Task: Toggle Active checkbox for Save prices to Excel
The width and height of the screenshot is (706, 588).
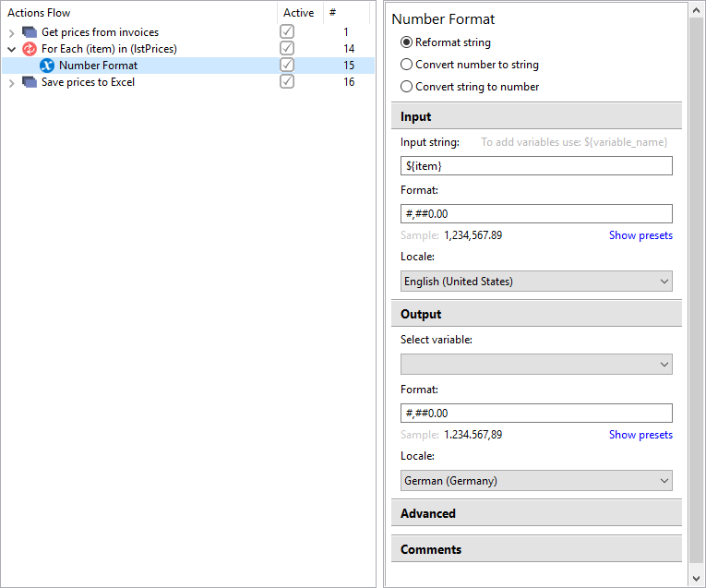Action: click(x=287, y=81)
